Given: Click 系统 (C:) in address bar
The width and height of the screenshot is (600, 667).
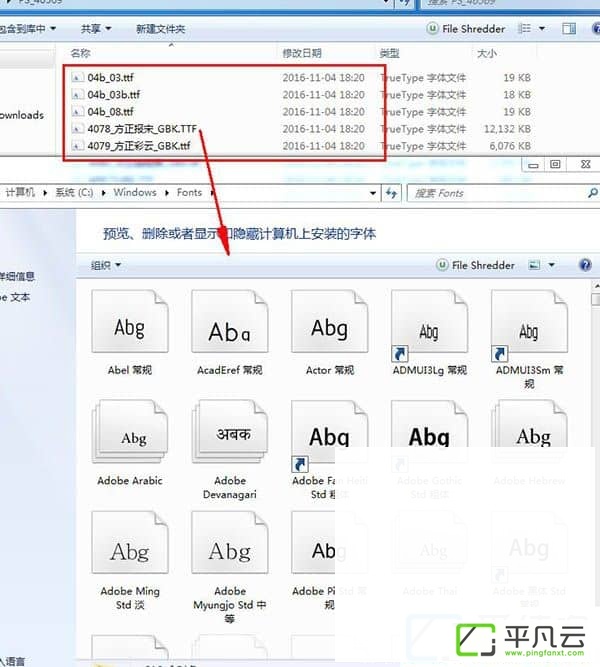Looking at the screenshot, I should click(x=74, y=193).
